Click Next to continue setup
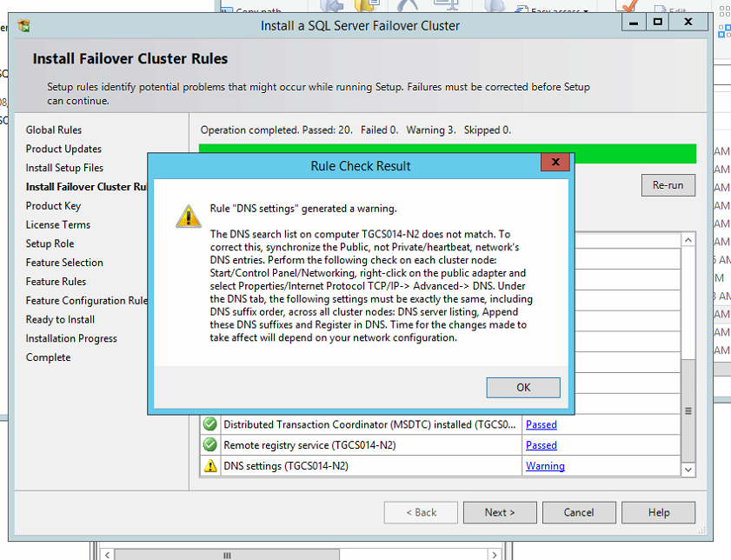 pyautogui.click(x=500, y=512)
